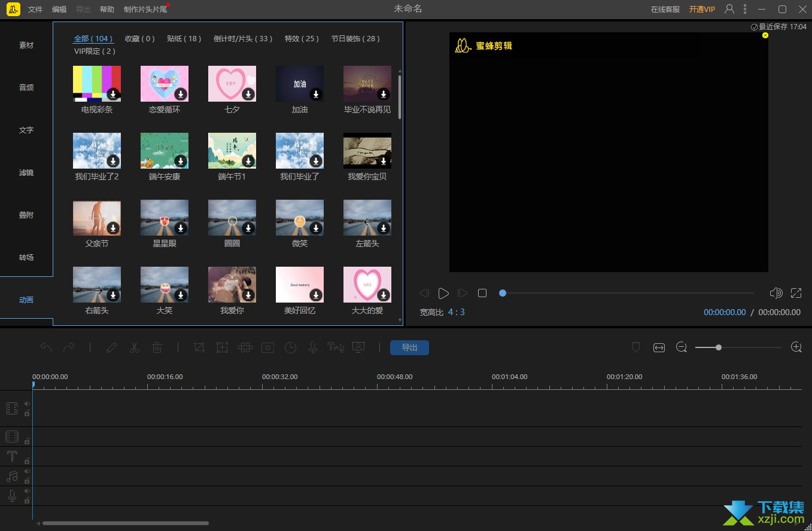Click the microphone Voice-over icon in toolbar
Viewport: 812px width, 531px height.
(x=312, y=347)
